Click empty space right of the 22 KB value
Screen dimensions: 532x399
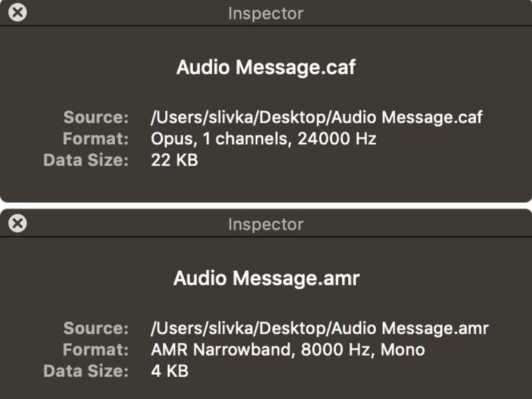tap(345, 161)
